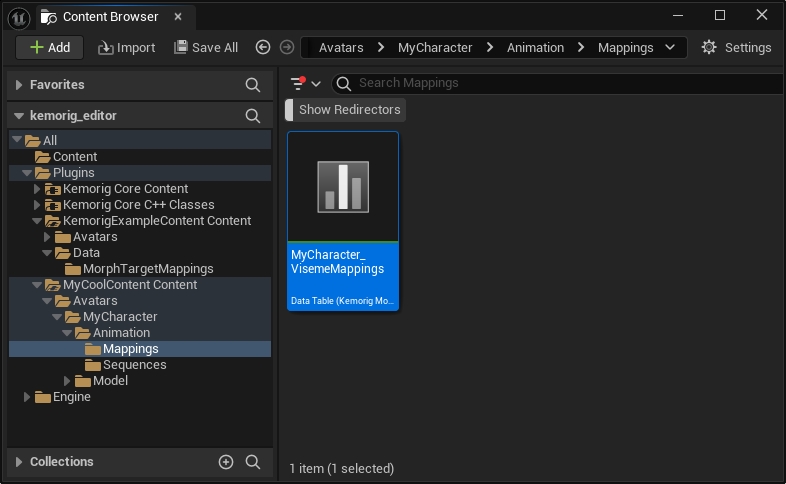786x484 pixels.
Task: Open the filter options icon
Action: [x=304, y=84]
